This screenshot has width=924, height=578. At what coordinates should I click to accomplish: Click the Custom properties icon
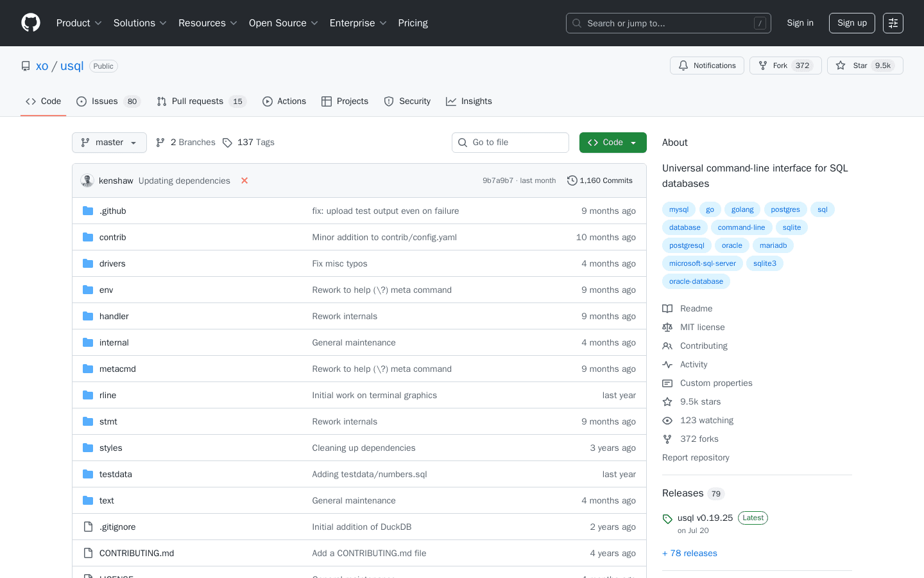tap(667, 383)
